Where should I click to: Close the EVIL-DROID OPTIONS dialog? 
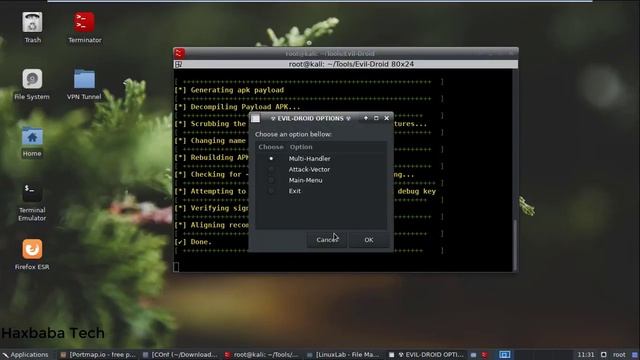(387, 118)
